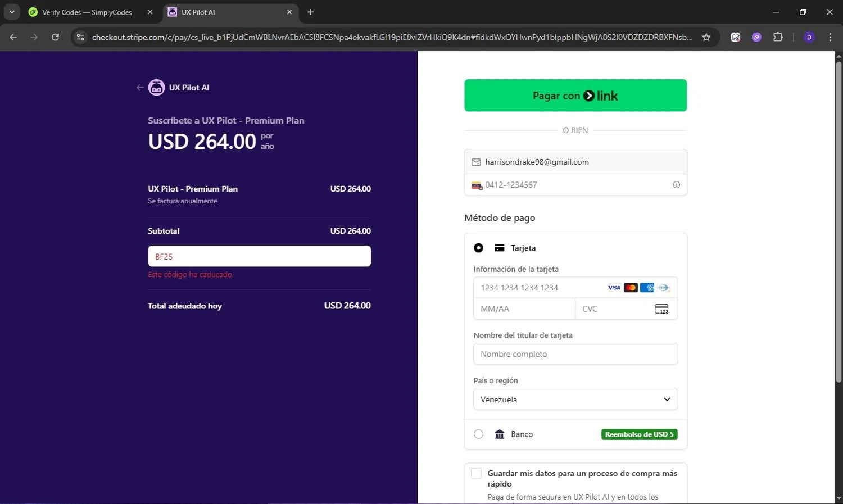
Task: Click the O BIEN separator text
Action: pyautogui.click(x=575, y=130)
